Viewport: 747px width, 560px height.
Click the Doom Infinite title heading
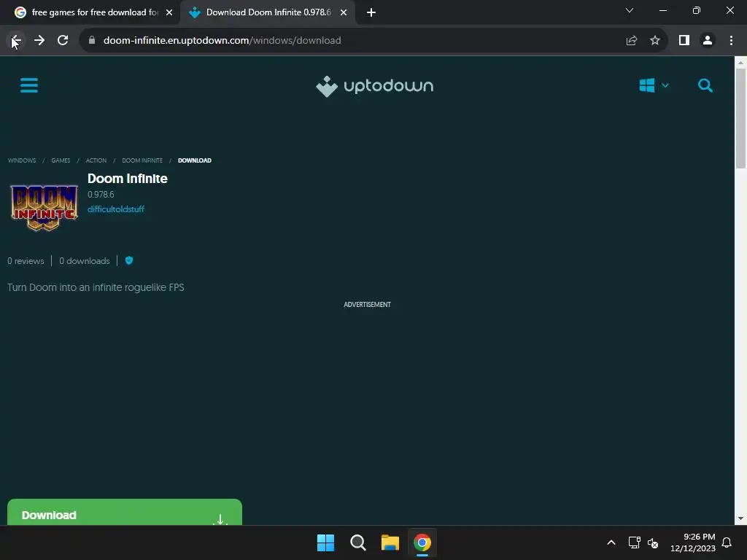pos(127,179)
